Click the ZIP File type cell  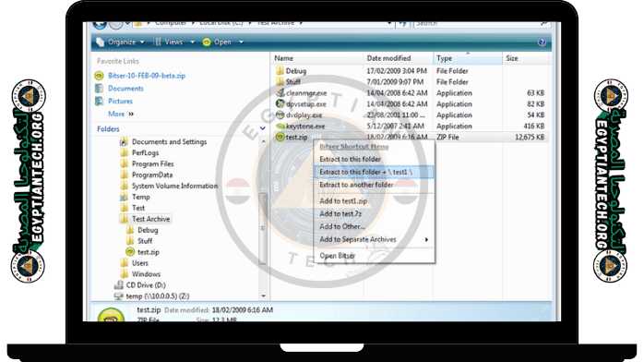pyautogui.click(x=447, y=137)
